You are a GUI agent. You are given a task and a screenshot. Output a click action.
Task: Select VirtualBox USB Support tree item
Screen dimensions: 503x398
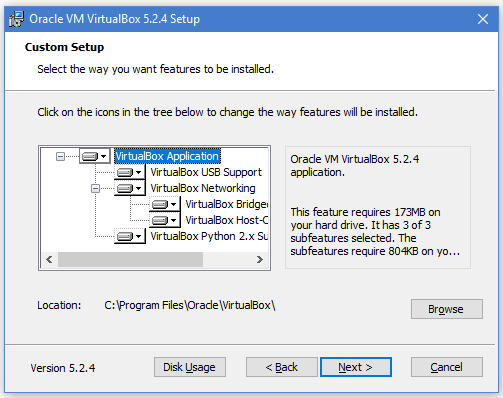coord(206,172)
